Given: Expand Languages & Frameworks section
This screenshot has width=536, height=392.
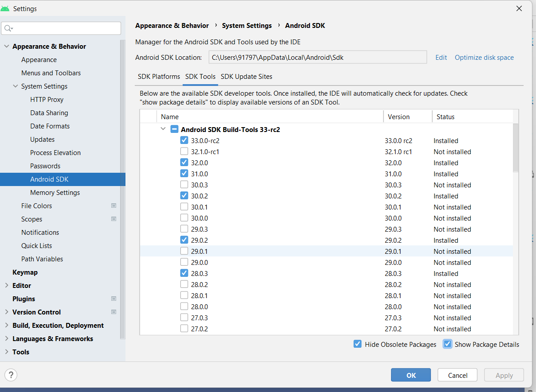Looking at the screenshot, I should pyautogui.click(x=6, y=338).
